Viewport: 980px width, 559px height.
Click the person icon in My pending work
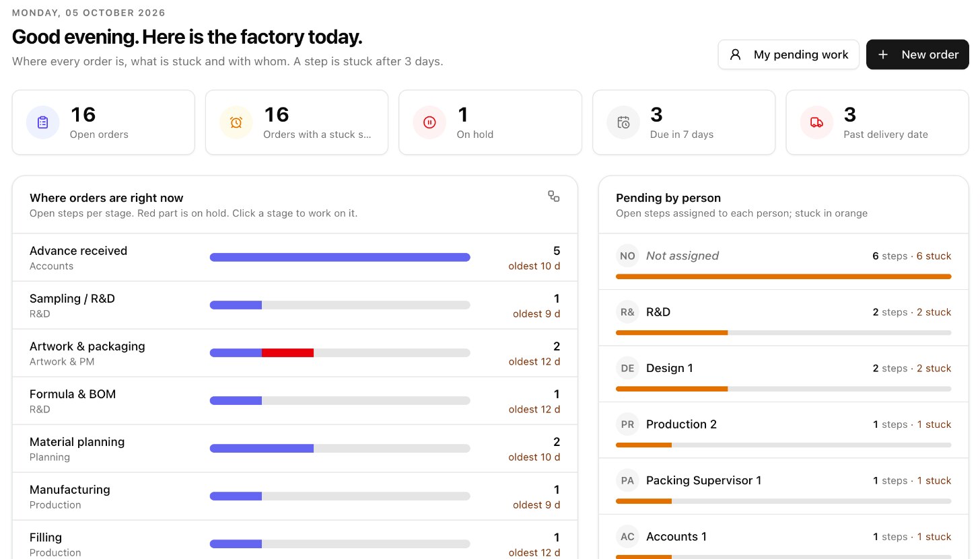coord(736,54)
